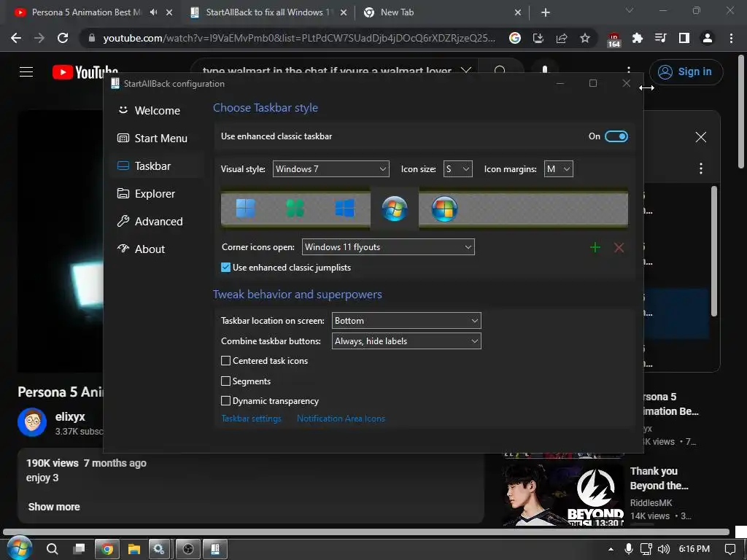Select the Windows 11 start orb icon
The width and height of the screenshot is (747, 560).
(245, 208)
